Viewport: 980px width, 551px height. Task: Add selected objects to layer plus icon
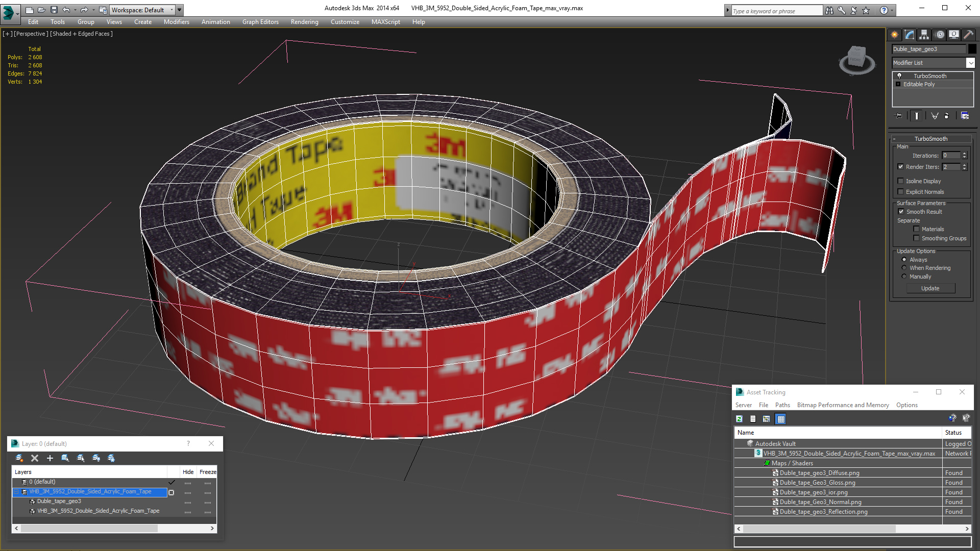50,458
